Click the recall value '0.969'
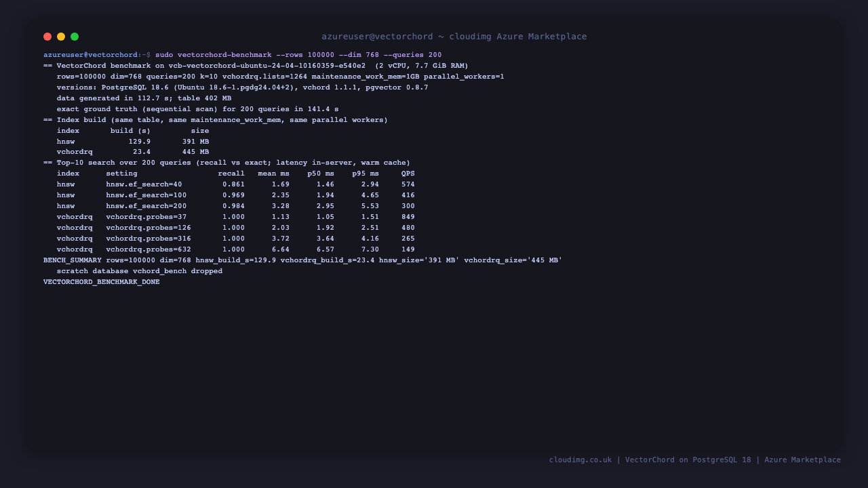This screenshot has width=868, height=488. click(233, 195)
